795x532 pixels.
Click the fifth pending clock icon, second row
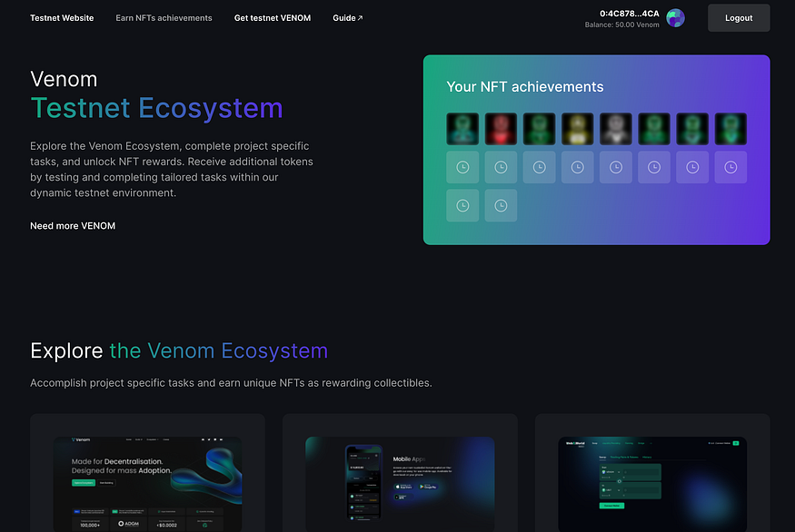[x=615, y=167]
